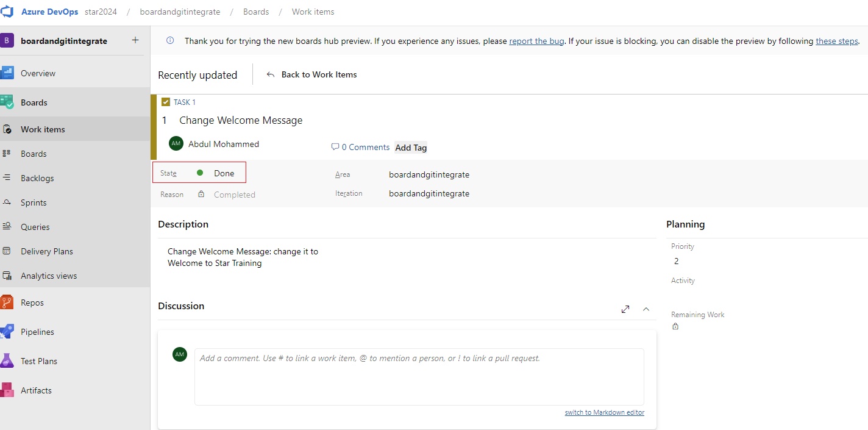Click the Test Plans flask icon
Image resolution: width=868 pixels, height=430 pixels.
click(x=7, y=361)
